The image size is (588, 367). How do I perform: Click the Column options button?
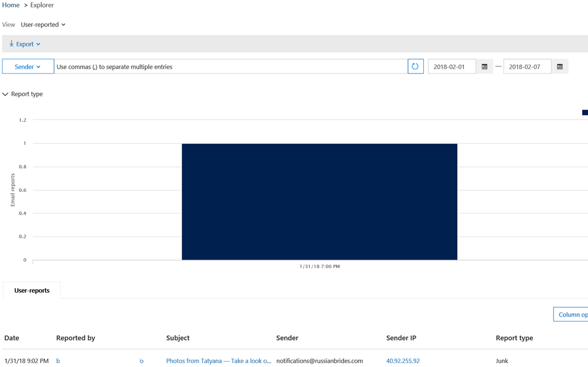tap(571, 314)
